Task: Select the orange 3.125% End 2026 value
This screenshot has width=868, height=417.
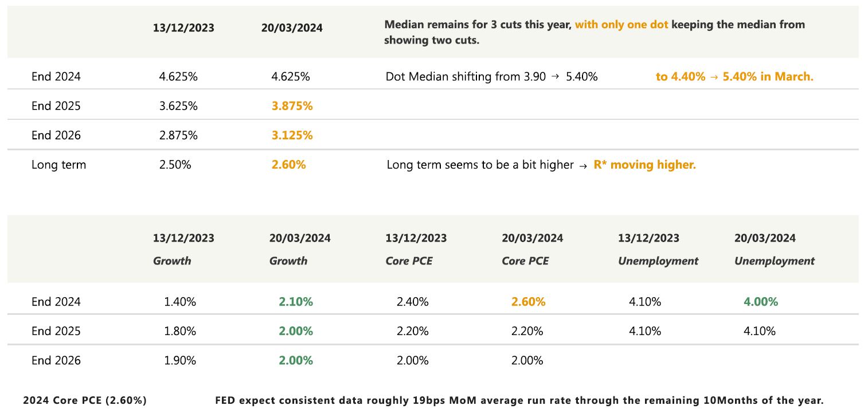Action: click(292, 135)
